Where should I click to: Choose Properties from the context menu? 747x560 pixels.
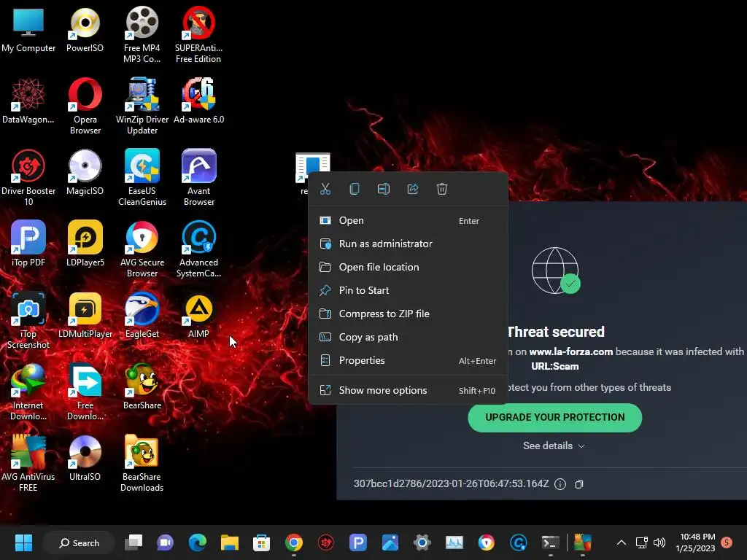(x=408, y=360)
